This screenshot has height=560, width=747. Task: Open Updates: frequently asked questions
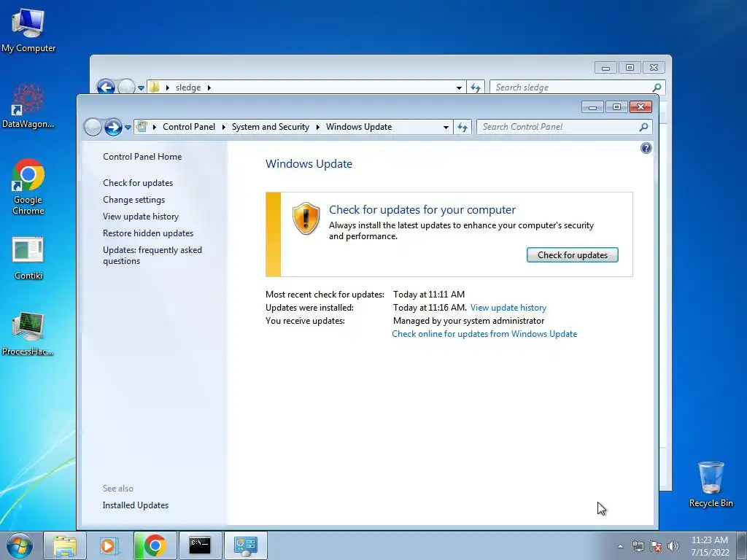tap(152, 255)
